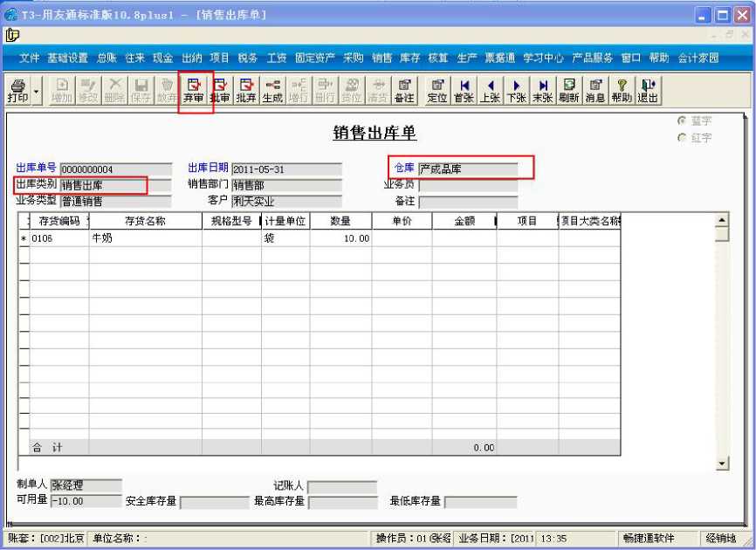Click the 帮助 (Help) toolbar icon
Viewport: 756px width, 550px height.
point(622,91)
